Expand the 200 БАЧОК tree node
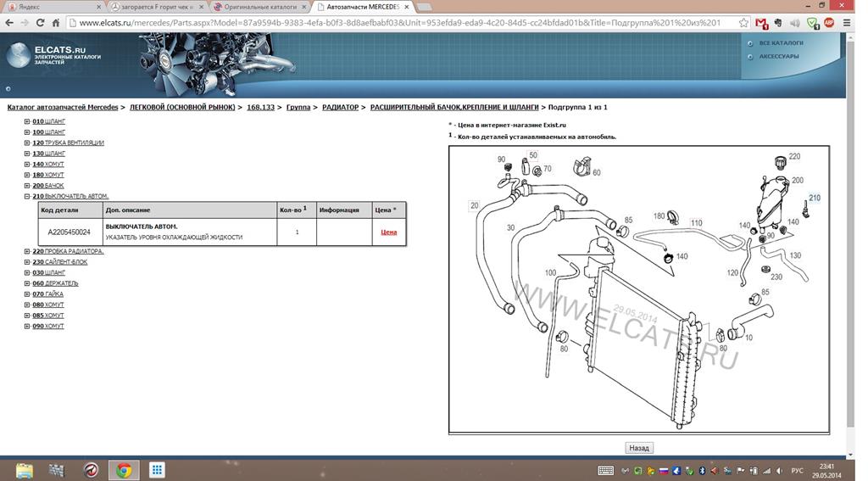 [27, 186]
